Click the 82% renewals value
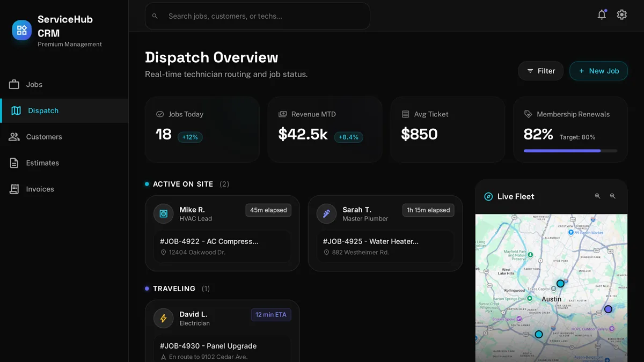 [x=538, y=134]
